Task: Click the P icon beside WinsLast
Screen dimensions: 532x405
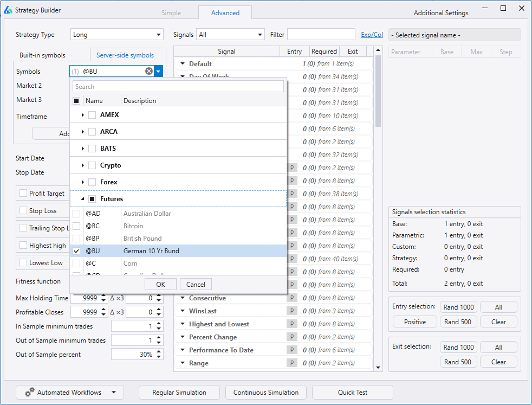Action: point(292,311)
